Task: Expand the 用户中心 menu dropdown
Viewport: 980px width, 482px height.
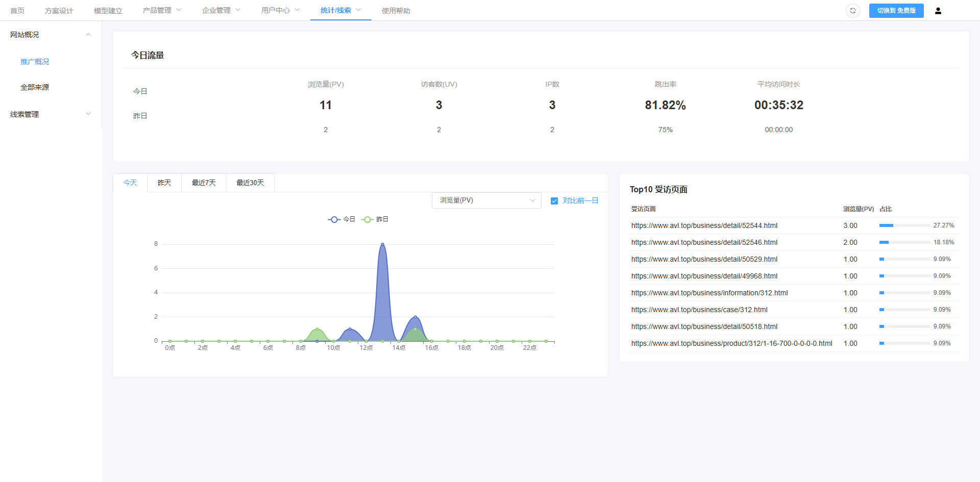Action: [280, 10]
